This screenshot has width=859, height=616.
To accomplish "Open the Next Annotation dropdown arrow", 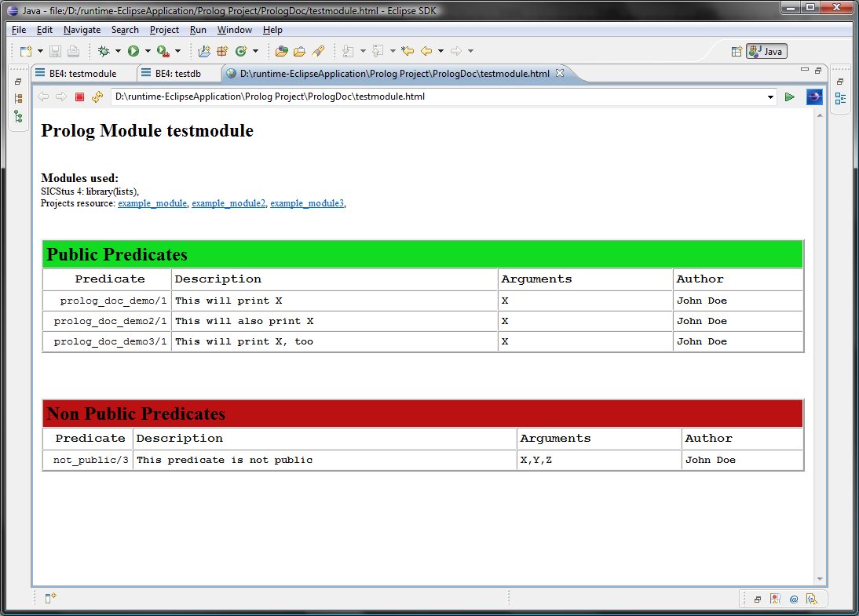I will [x=363, y=51].
